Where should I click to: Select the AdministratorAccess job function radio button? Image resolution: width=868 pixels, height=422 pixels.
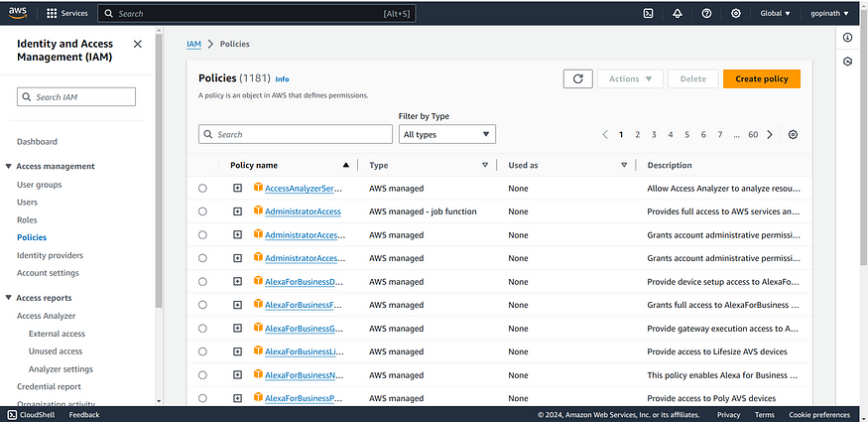click(202, 211)
